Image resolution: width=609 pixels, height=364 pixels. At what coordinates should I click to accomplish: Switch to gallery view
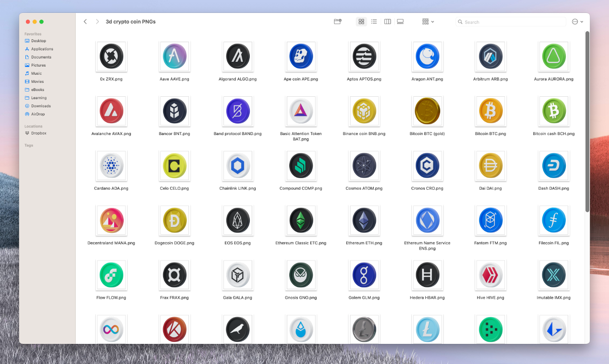tap(400, 22)
